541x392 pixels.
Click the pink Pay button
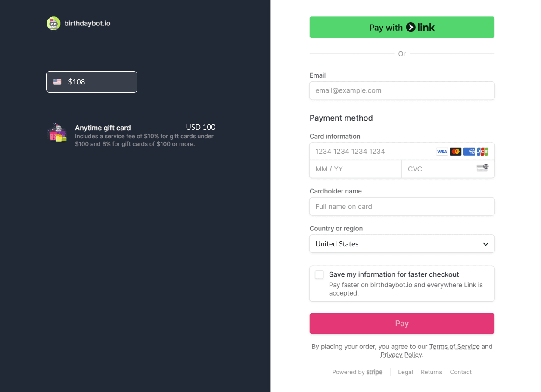pyautogui.click(x=402, y=324)
